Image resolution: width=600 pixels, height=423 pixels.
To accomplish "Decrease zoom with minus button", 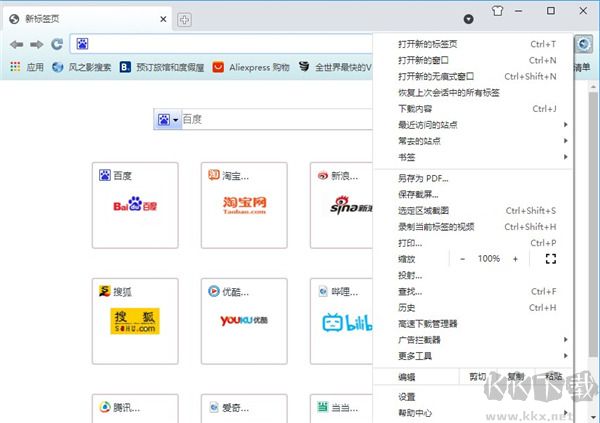I will click(x=463, y=259).
